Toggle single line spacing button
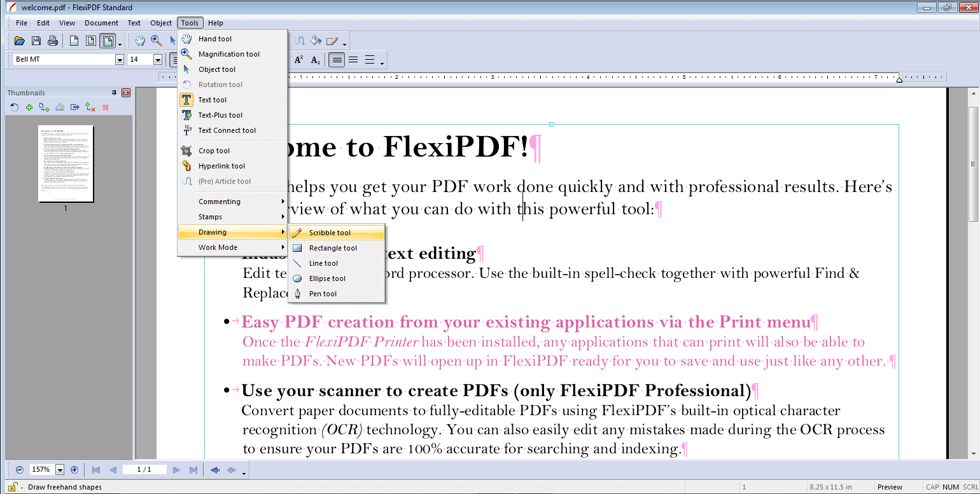 coord(337,60)
